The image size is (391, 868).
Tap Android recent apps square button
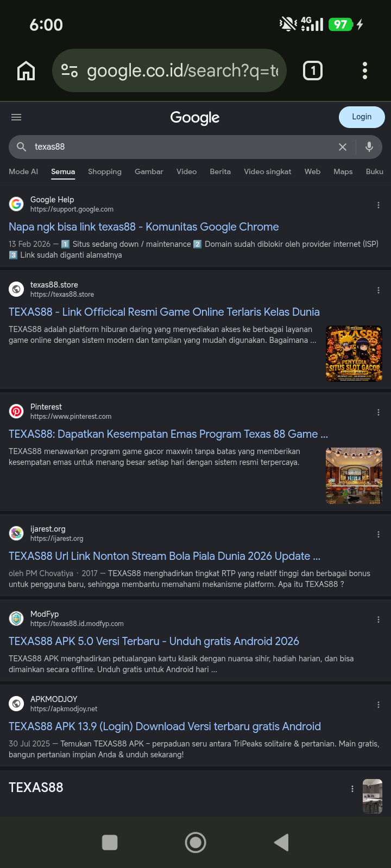click(110, 843)
